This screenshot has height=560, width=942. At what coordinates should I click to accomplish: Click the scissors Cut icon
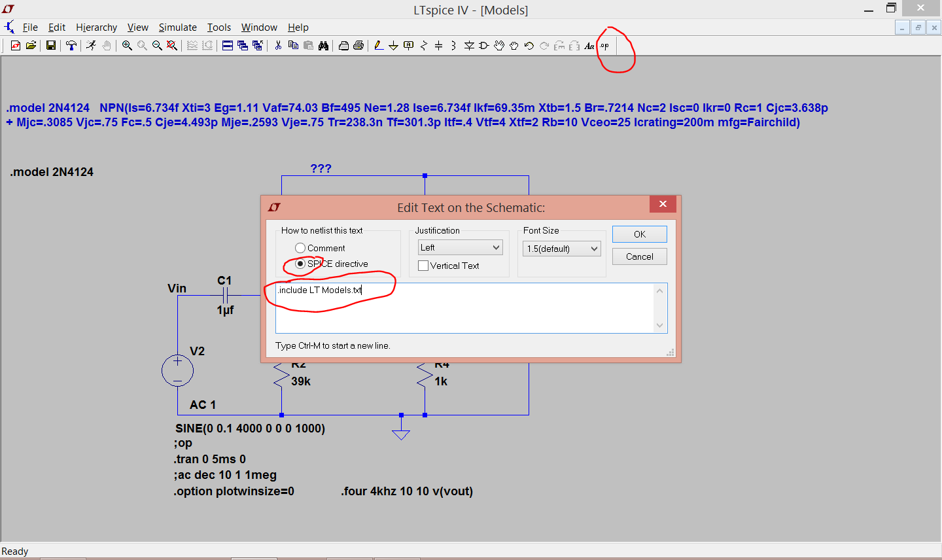278,46
